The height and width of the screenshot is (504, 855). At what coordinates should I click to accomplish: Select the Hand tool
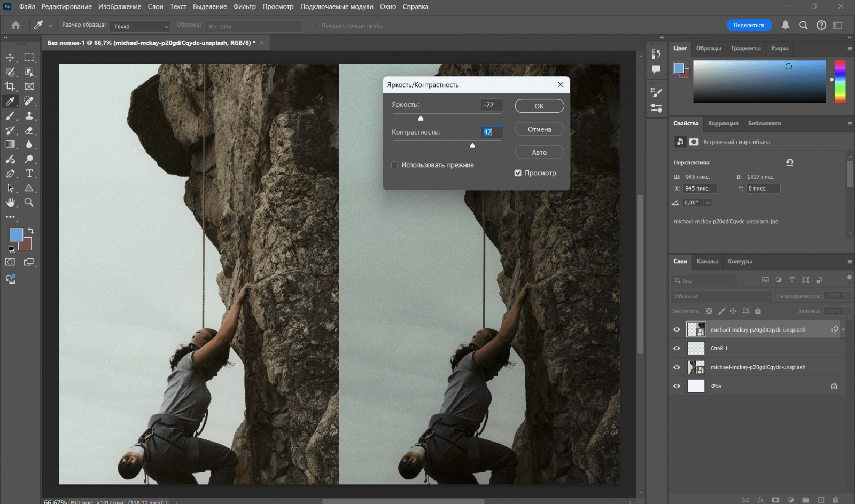tap(10, 202)
